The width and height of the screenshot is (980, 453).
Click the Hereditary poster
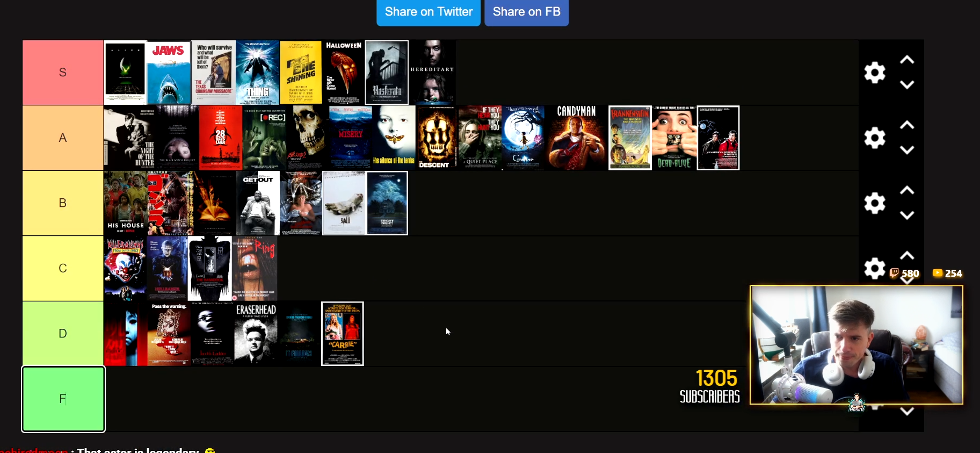point(432,73)
